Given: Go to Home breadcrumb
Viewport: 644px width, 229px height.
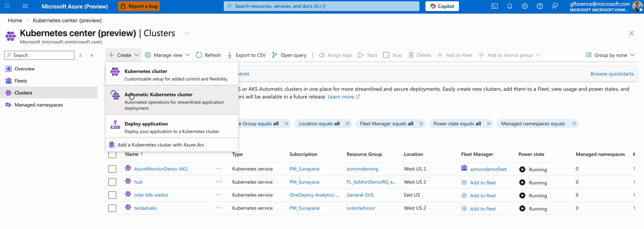Looking at the screenshot, I should [15, 20].
